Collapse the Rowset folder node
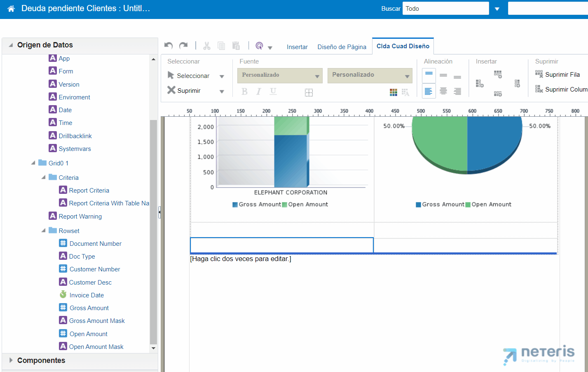Image resolution: width=588 pixels, height=372 pixels. 44,231
